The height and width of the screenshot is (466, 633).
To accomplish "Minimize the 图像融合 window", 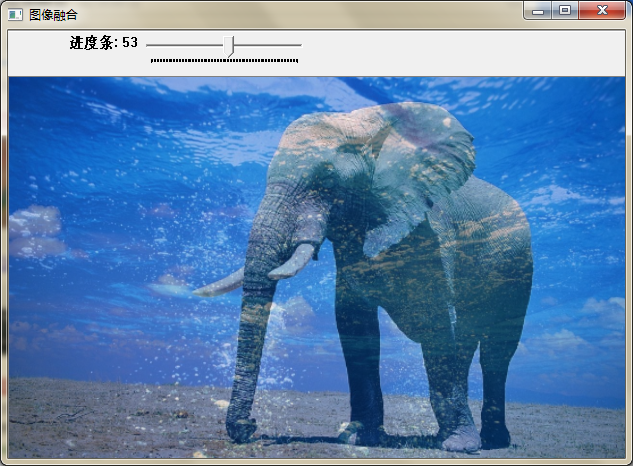I will (538, 10).
